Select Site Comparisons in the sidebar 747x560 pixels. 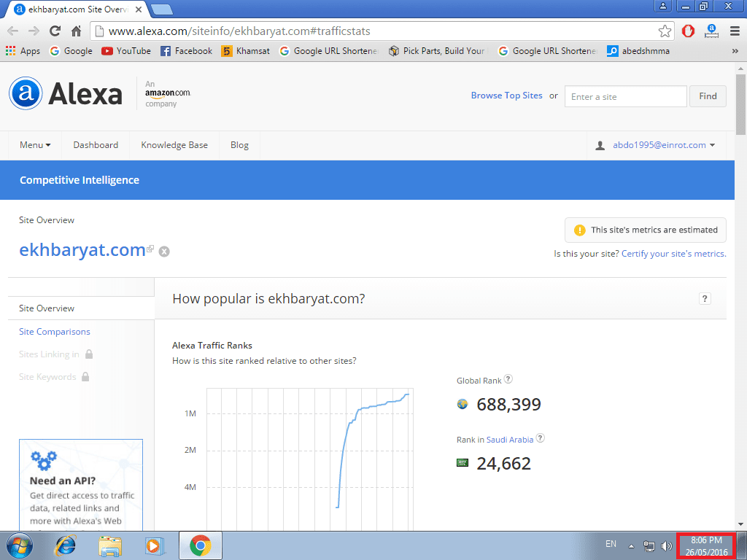tap(55, 332)
